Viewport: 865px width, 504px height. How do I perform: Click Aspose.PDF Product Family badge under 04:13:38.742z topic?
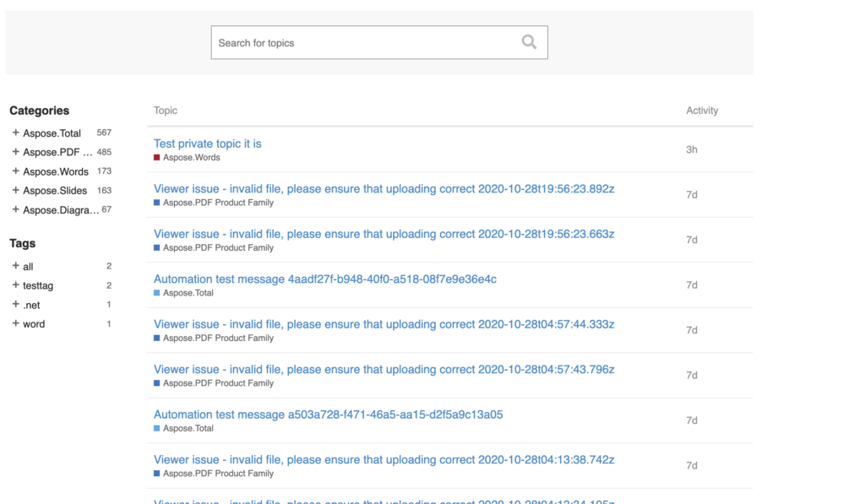coord(214,474)
